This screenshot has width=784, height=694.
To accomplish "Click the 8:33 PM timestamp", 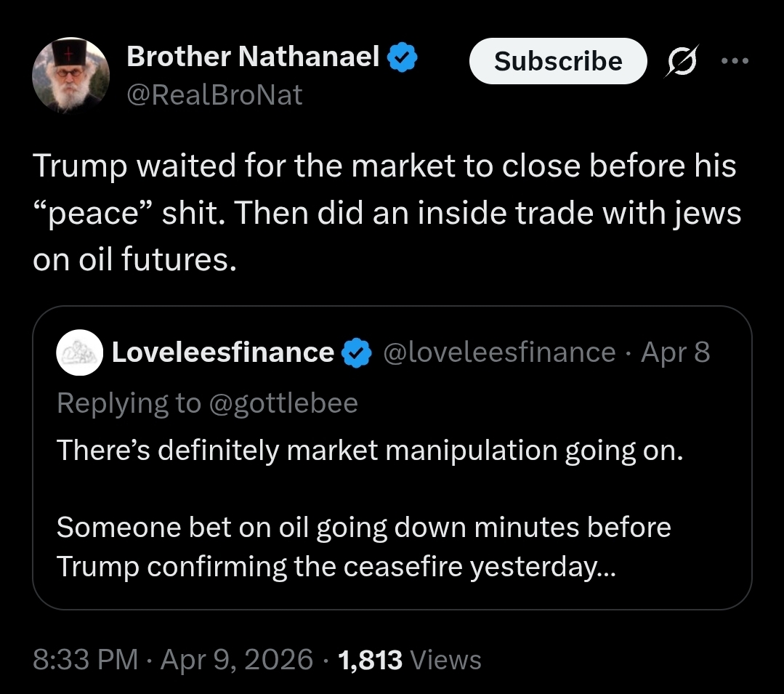I will click(x=85, y=660).
